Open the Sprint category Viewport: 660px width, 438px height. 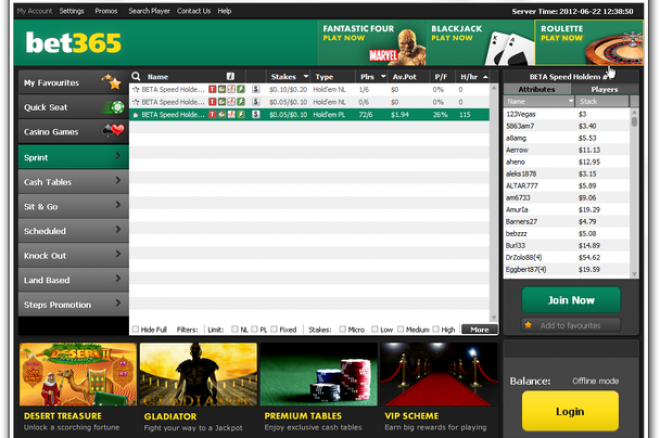coord(73,157)
